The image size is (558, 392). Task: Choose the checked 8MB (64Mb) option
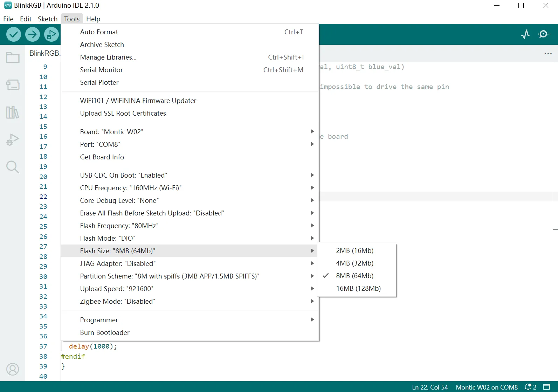pos(354,276)
